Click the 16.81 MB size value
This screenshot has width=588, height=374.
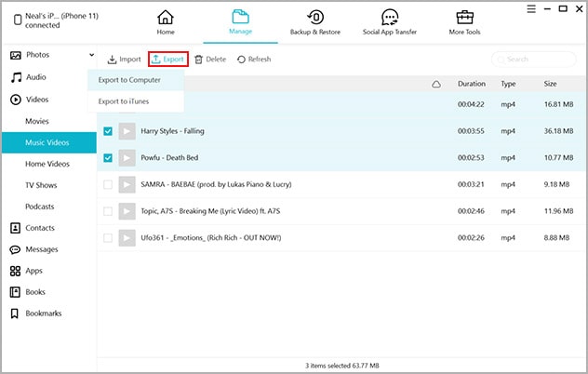[559, 104]
